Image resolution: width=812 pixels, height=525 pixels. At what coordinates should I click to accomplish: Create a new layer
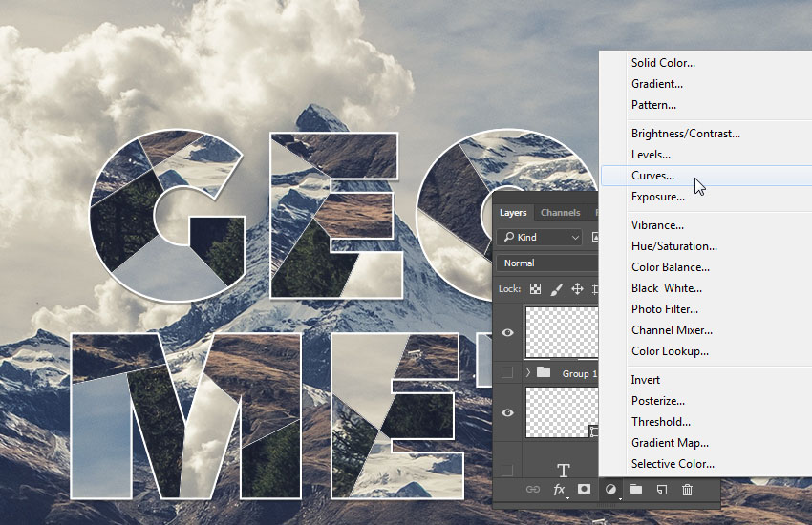point(661,490)
